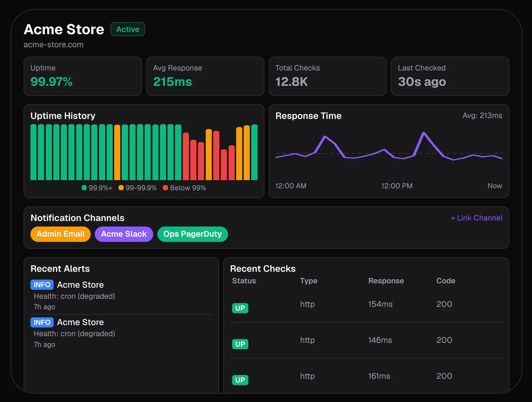Select the 161ms response value
532x402 pixels.
(379, 376)
